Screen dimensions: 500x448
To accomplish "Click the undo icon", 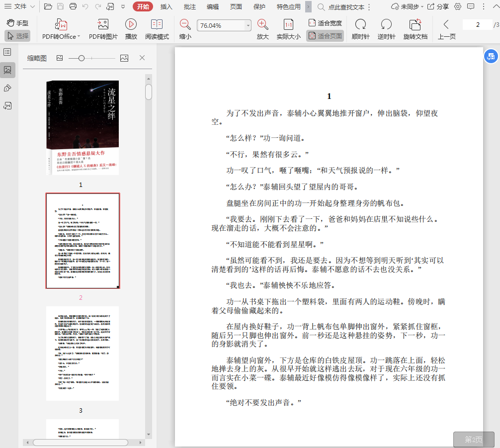I will tap(85, 6).
